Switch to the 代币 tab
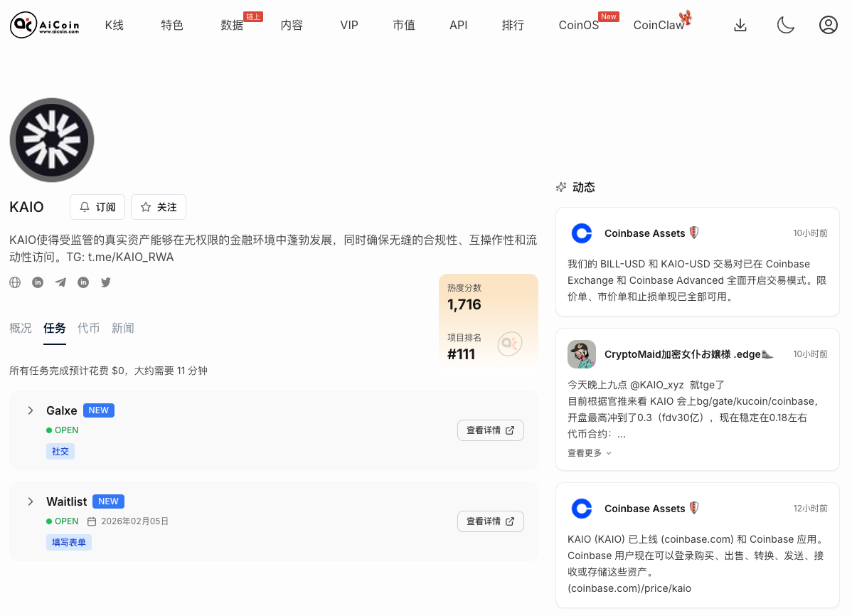The height and width of the screenshot is (616, 852). point(89,328)
